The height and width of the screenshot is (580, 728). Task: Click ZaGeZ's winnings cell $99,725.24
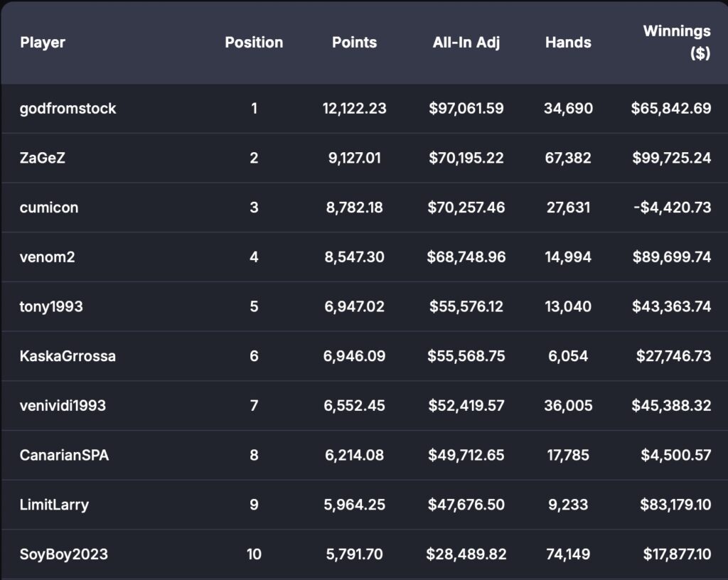point(671,159)
